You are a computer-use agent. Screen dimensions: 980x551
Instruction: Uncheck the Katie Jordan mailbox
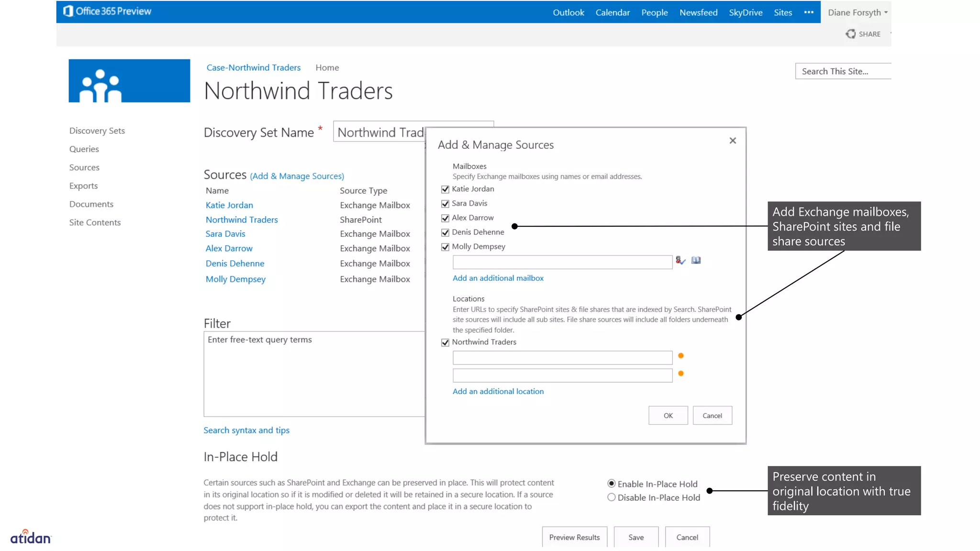(x=445, y=189)
